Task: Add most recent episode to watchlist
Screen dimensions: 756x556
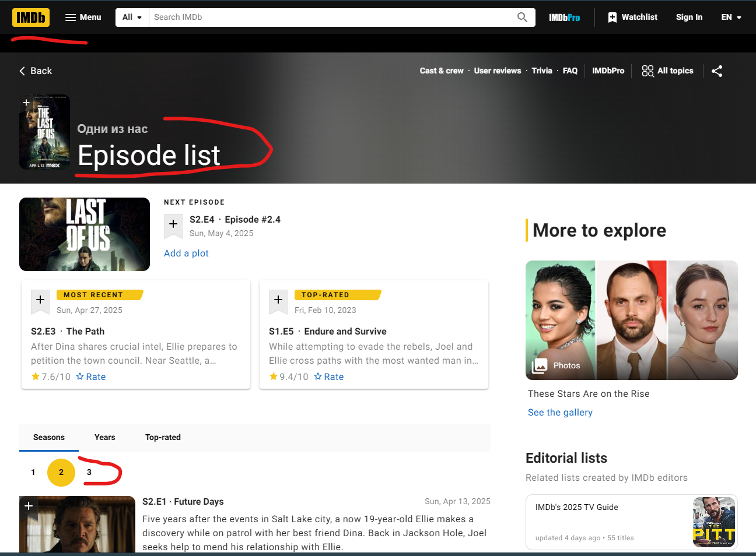Action: 40,301
